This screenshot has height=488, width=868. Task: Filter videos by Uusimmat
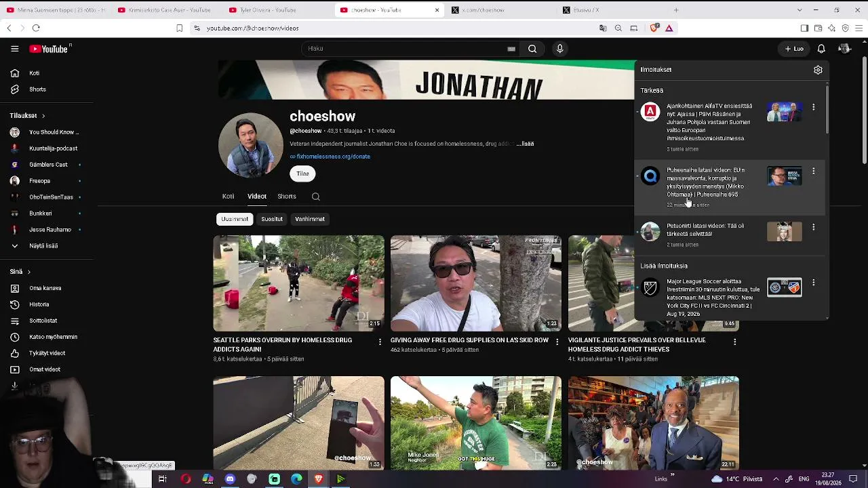(235, 219)
